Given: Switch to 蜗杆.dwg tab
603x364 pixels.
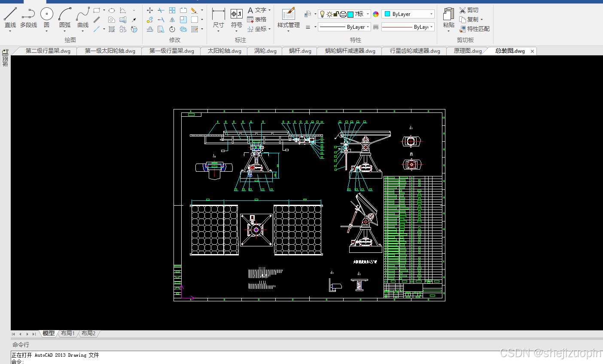Looking at the screenshot, I should (300, 51).
